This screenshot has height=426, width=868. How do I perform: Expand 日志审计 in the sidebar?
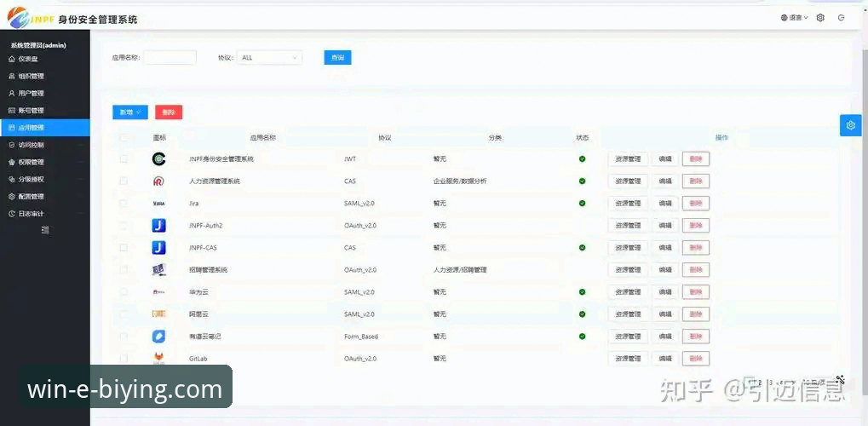click(x=45, y=214)
